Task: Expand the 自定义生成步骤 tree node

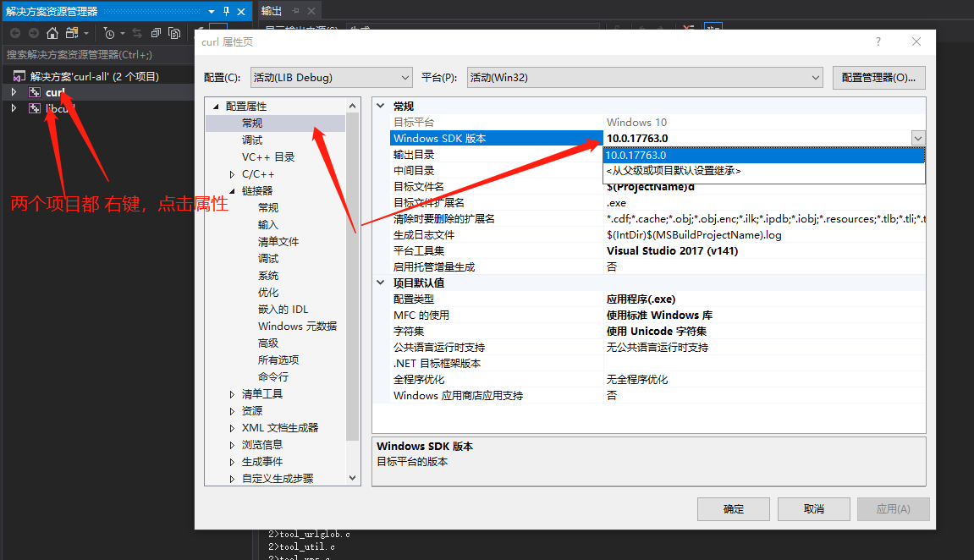Action: click(x=232, y=479)
